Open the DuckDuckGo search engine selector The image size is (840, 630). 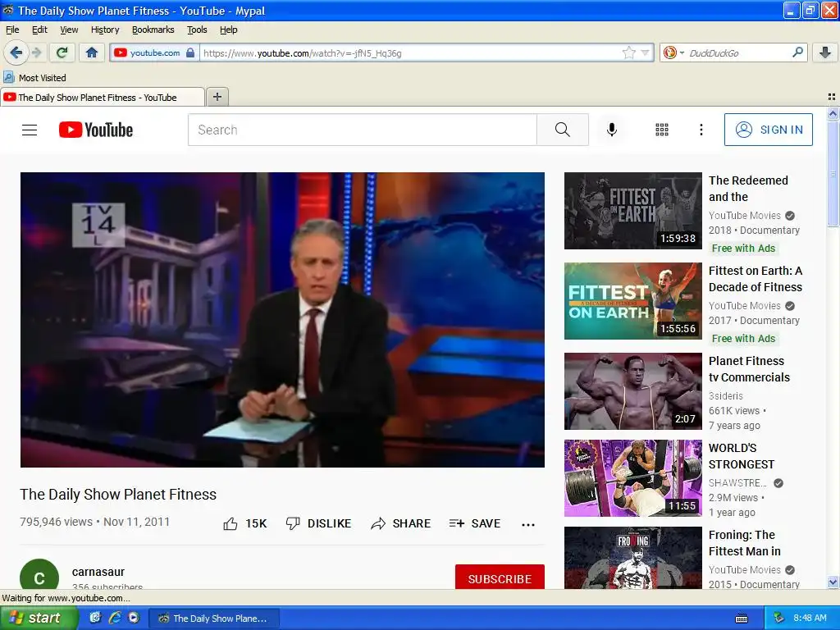[673, 52]
